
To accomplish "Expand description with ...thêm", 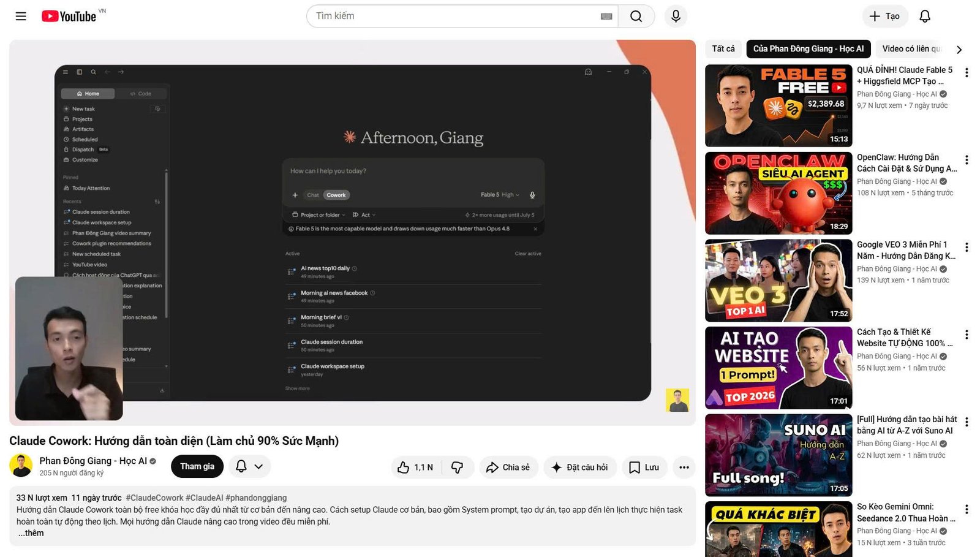I will [x=31, y=533].
